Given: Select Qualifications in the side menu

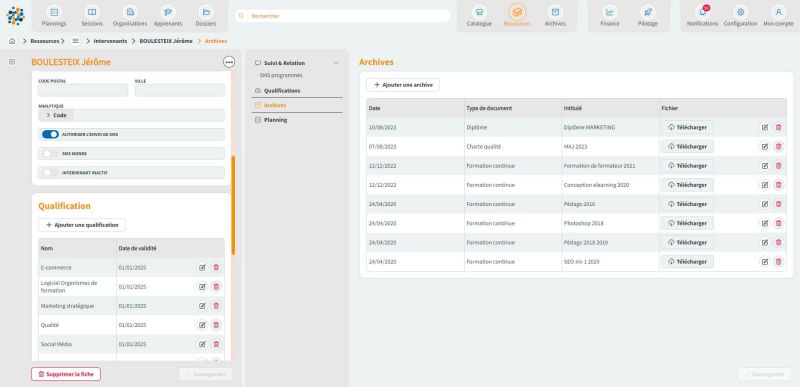Looking at the screenshot, I should point(282,90).
